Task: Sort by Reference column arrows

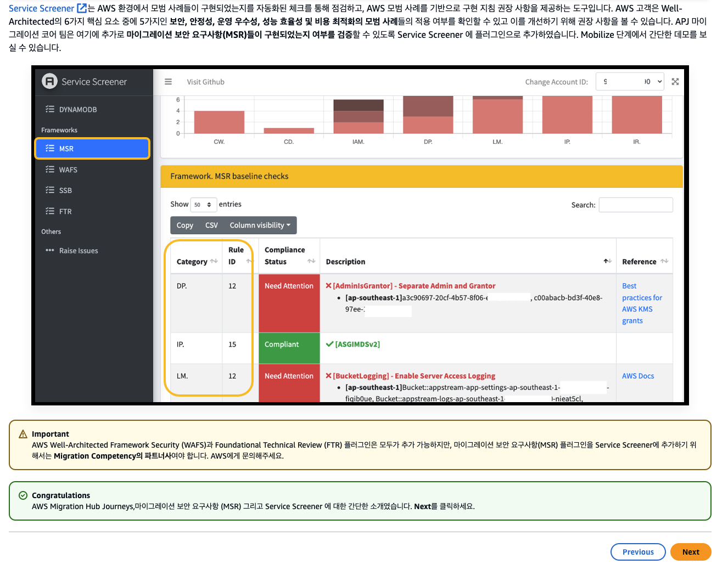Action: pos(664,261)
